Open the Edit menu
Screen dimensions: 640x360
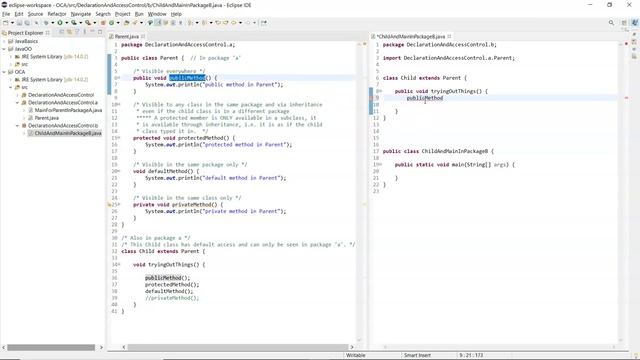click(x=19, y=14)
